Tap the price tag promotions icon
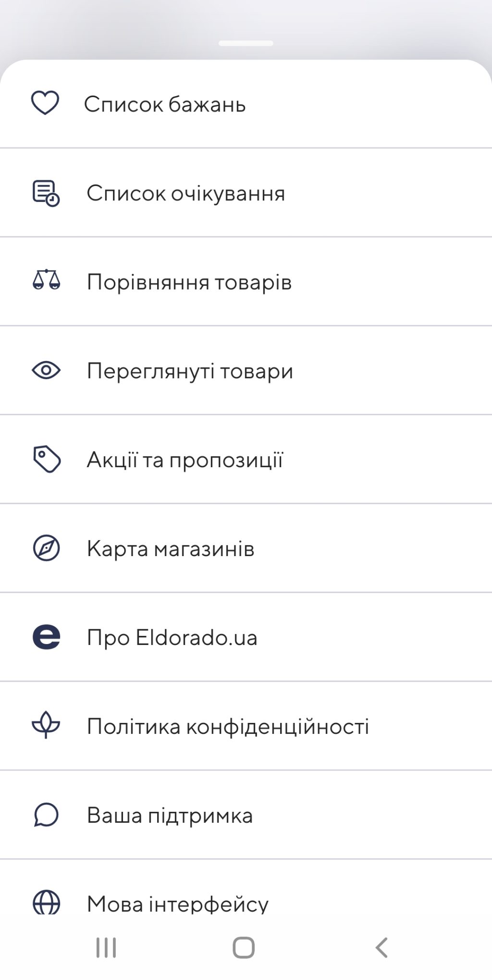The width and height of the screenshot is (492, 980). pyautogui.click(x=46, y=459)
